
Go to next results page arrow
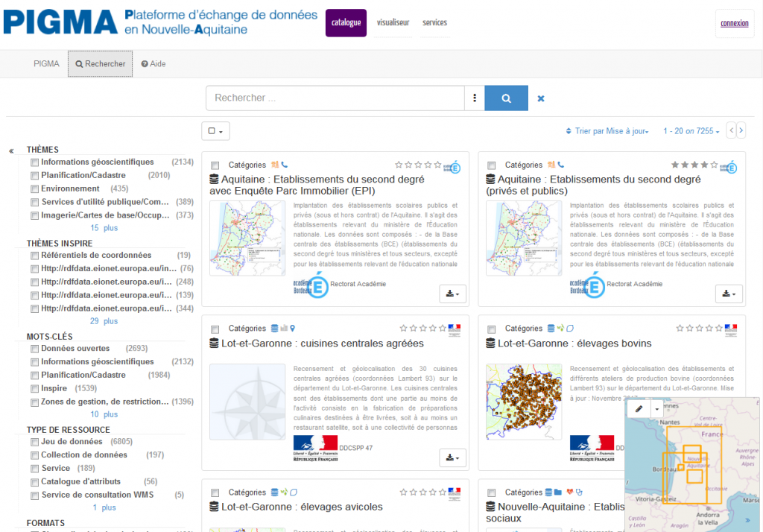pos(741,130)
